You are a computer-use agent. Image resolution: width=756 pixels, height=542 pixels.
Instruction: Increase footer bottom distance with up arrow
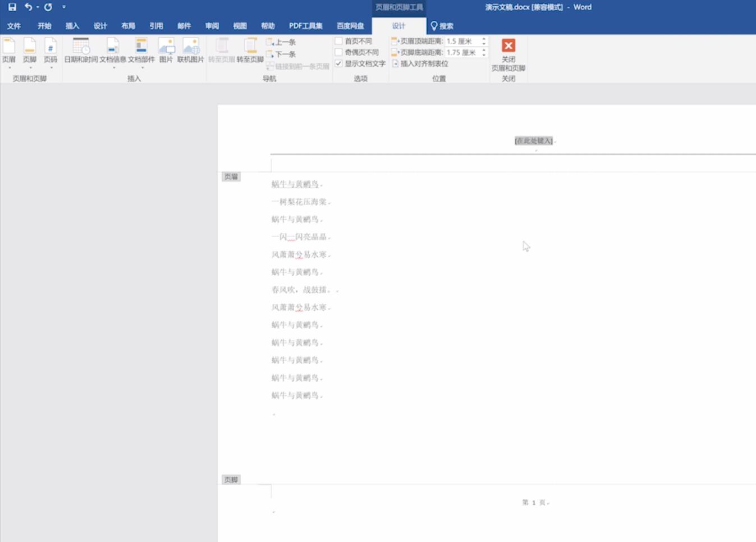click(484, 50)
